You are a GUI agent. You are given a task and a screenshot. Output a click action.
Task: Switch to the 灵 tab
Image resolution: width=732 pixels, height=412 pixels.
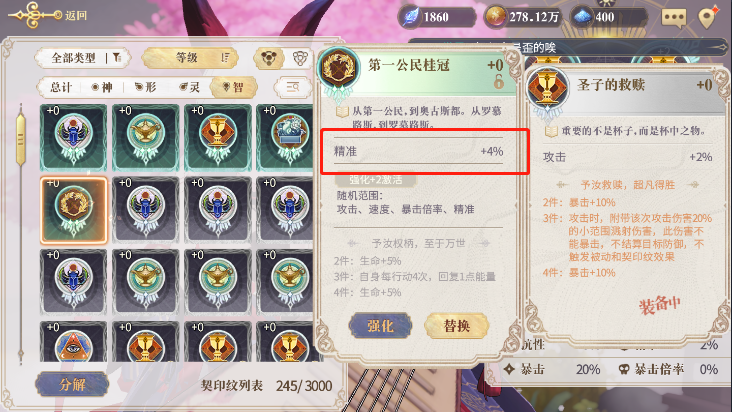(x=190, y=87)
